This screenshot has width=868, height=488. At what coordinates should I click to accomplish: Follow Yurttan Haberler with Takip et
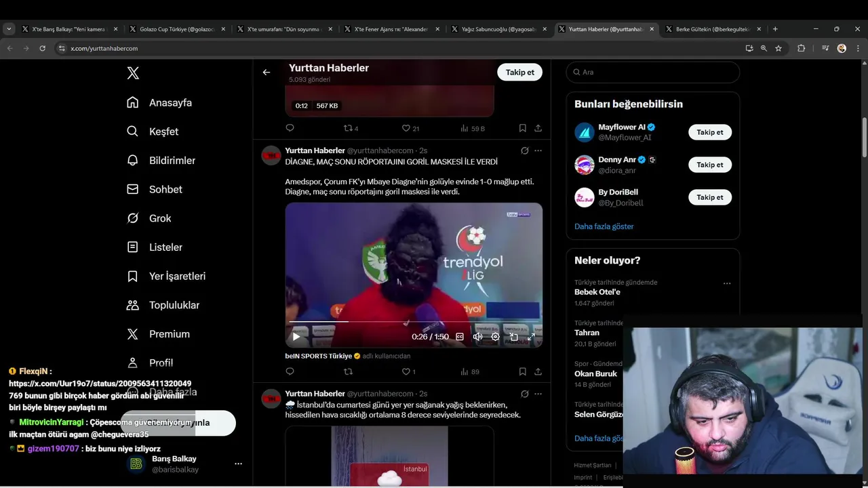(x=520, y=72)
